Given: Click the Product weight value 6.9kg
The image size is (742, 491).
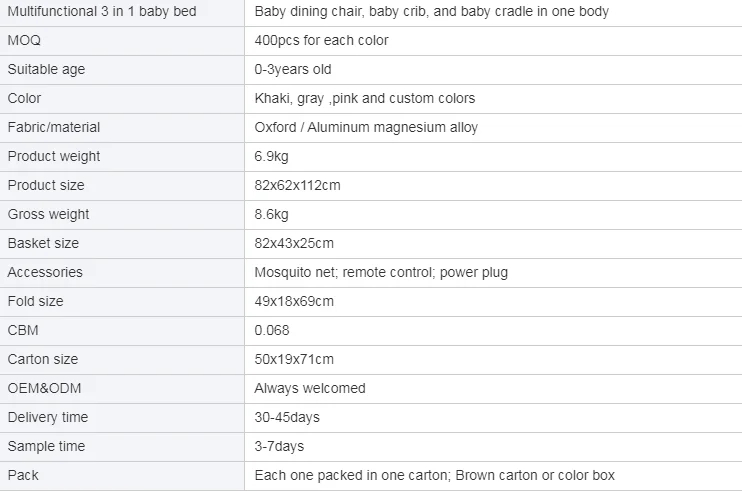Looking at the screenshot, I should (x=271, y=157).
